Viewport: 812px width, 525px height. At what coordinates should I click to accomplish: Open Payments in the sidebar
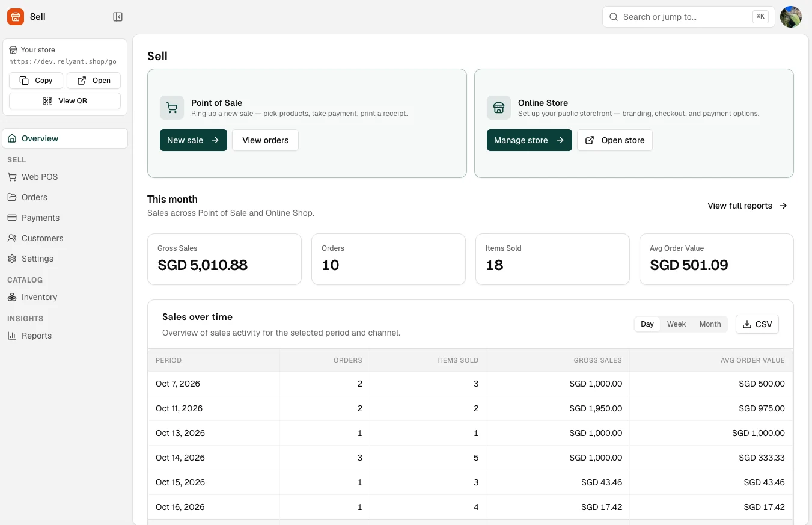[65, 218]
